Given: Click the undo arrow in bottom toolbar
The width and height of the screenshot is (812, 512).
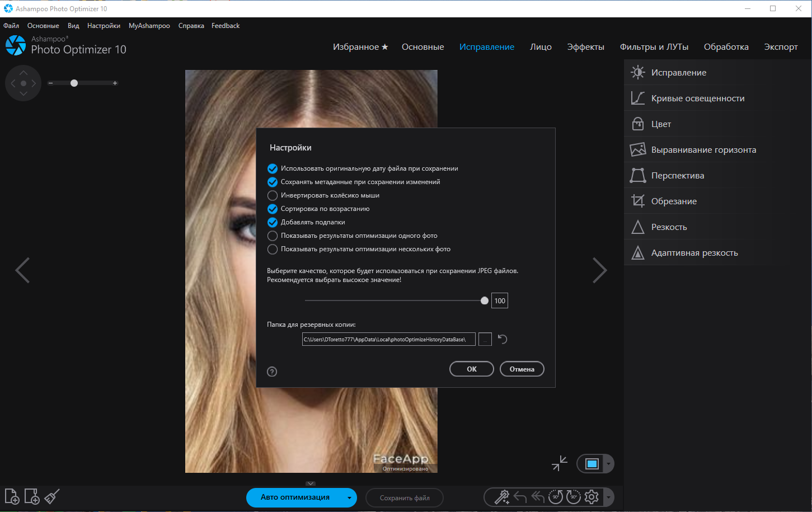Looking at the screenshot, I should pos(520,497).
